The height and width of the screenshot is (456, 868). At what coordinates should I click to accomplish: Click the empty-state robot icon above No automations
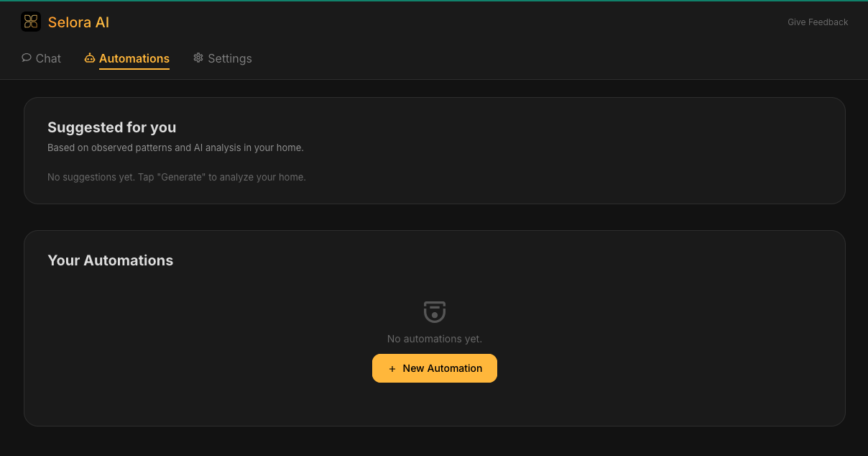pos(434,311)
